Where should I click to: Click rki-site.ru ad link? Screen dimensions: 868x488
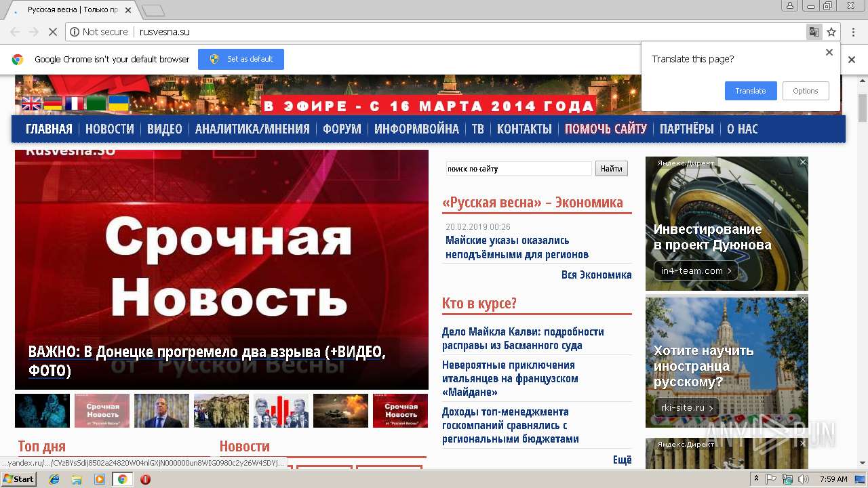click(686, 407)
